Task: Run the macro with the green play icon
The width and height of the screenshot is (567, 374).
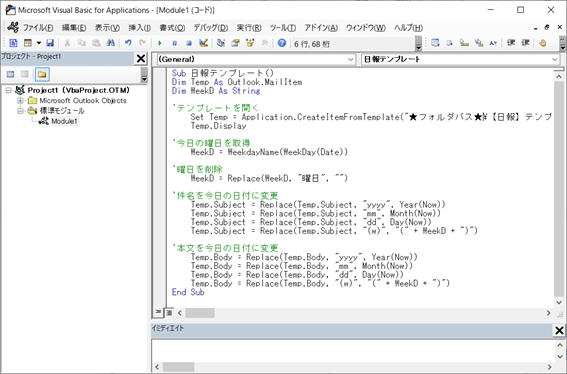Action: click(160, 43)
